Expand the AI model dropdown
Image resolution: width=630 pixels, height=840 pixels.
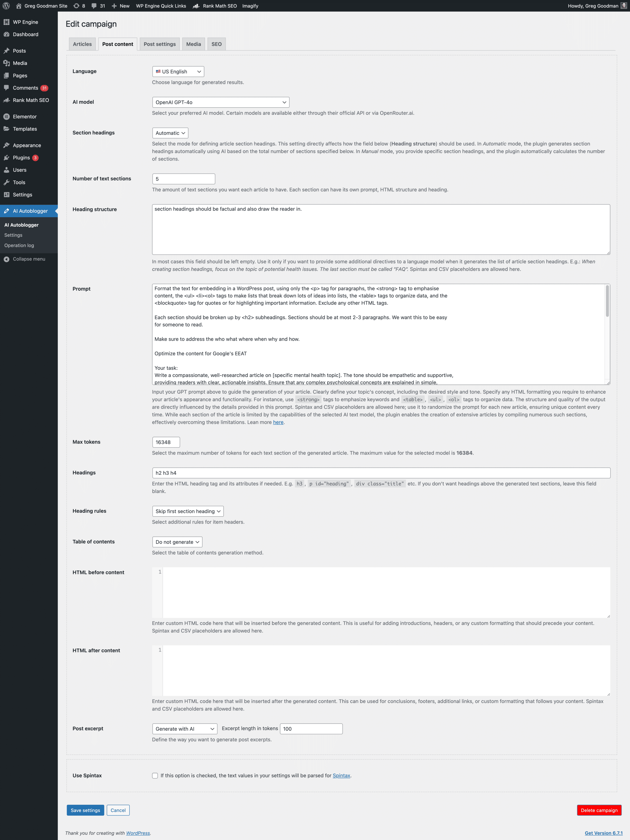(220, 102)
